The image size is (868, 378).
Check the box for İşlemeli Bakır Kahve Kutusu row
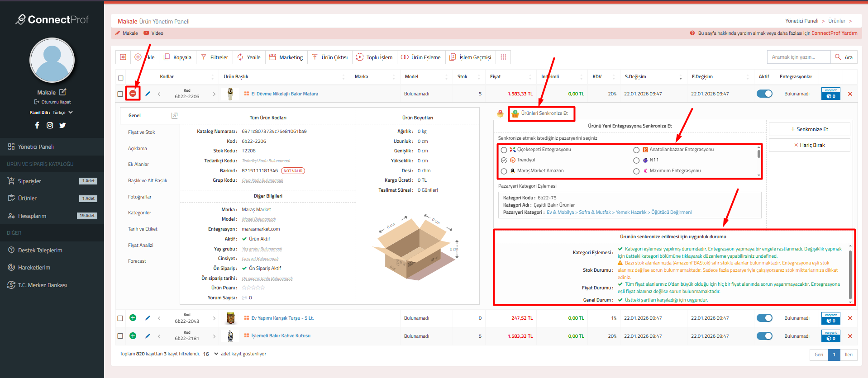click(x=120, y=336)
